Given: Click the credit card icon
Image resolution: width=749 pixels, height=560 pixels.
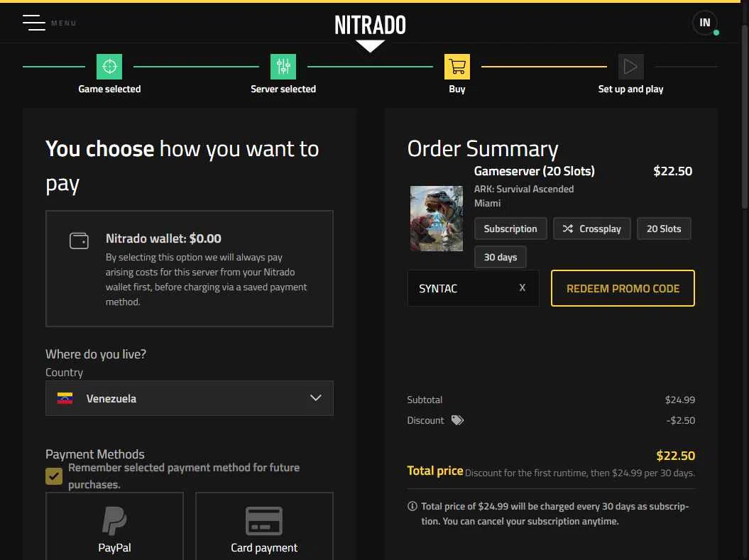Looking at the screenshot, I should click(264, 521).
